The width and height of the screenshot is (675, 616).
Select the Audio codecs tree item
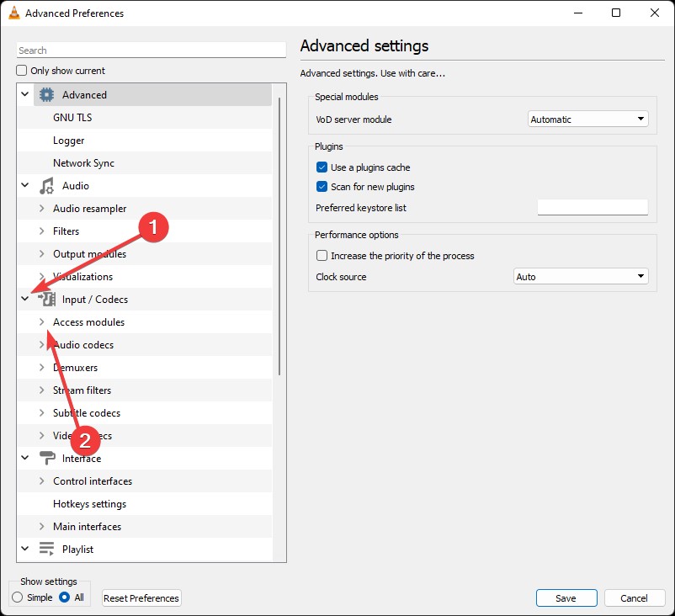[x=83, y=345]
